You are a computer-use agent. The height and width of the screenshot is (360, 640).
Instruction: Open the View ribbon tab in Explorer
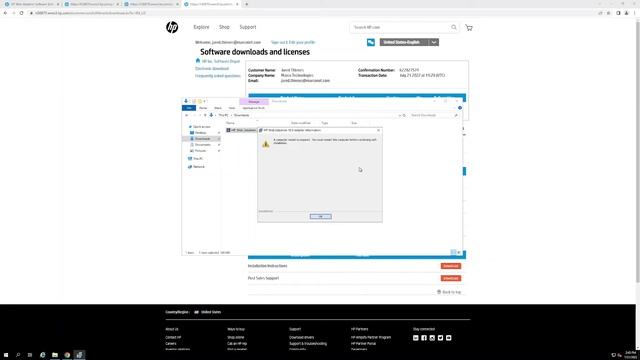pyautogui.click(x=231, y=108)
